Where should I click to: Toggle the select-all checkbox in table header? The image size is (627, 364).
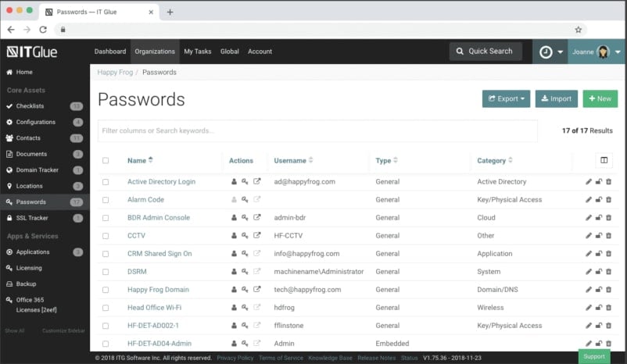tap(106, 161)
